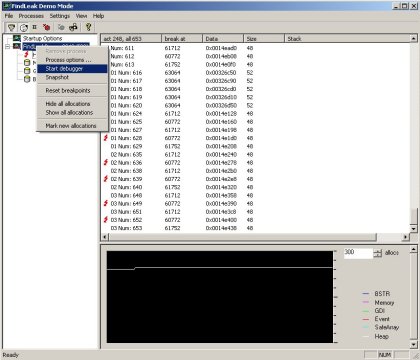Sort by the Stack column header
Image resolution: width=420 pixels, height=360 pixels.
coord(347,39)
